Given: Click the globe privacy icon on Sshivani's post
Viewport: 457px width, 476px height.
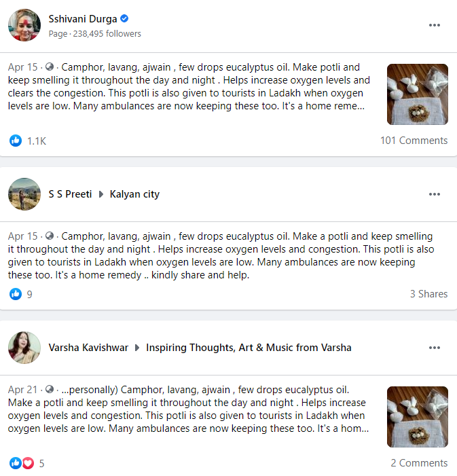Looking at the screenshot, I should pos(50,67).
